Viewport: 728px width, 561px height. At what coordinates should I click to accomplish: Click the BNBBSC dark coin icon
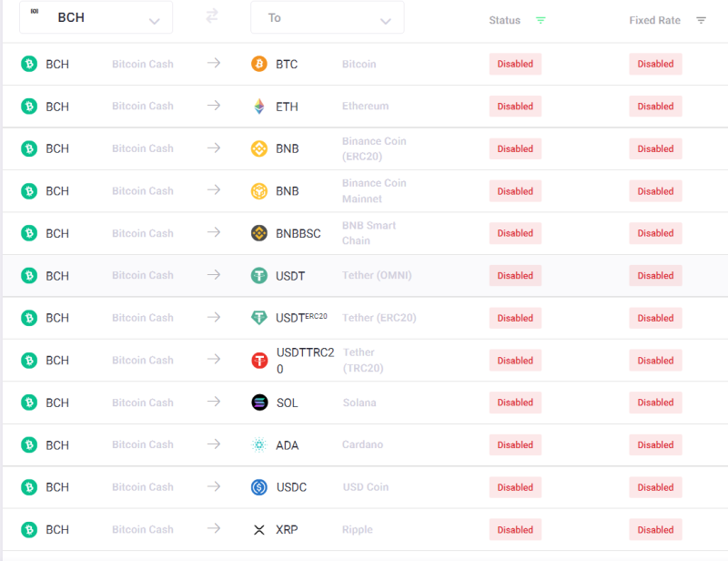(259, 233)
